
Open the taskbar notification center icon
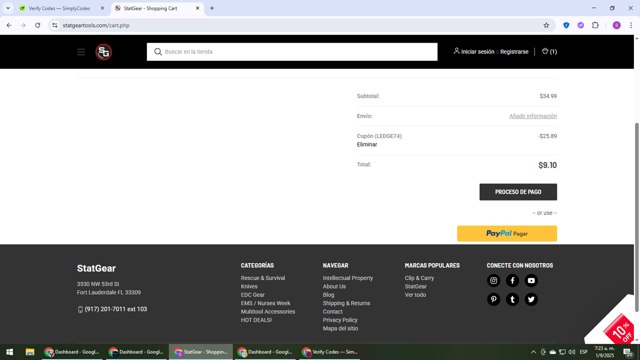click(628, 352)
